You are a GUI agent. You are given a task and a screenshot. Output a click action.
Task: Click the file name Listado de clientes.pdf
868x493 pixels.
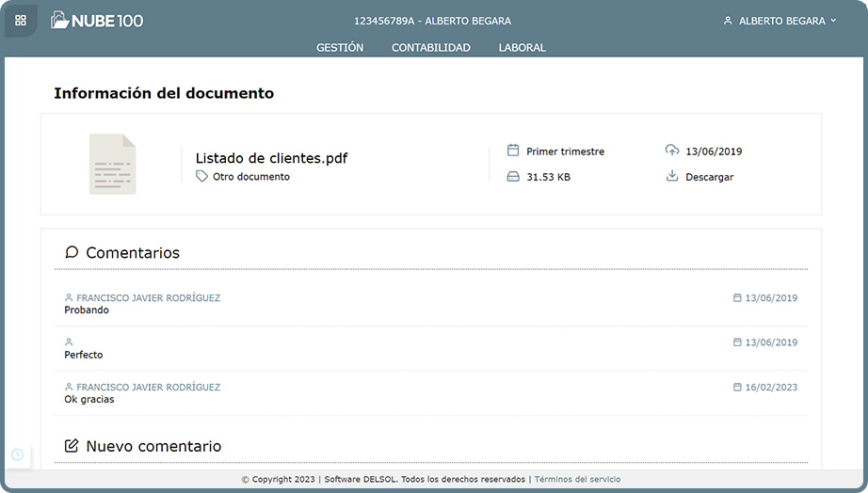(x=271, y=158)
